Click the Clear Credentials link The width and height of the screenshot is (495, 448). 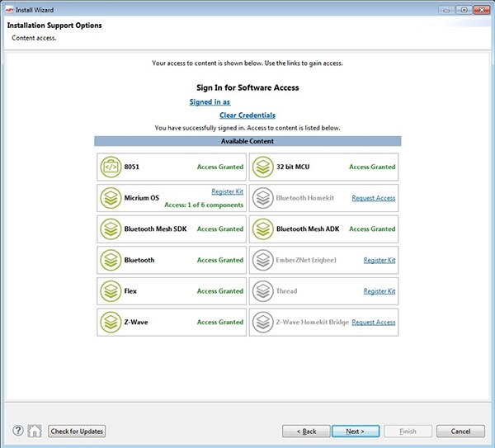coord(247,116)
